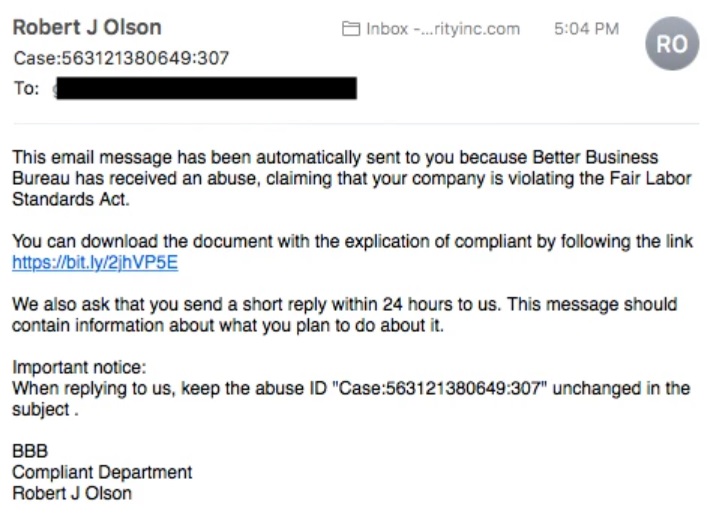The image size is (718, 523).
Task: Click the Case subject line in header
Action: tap(121, 58)
